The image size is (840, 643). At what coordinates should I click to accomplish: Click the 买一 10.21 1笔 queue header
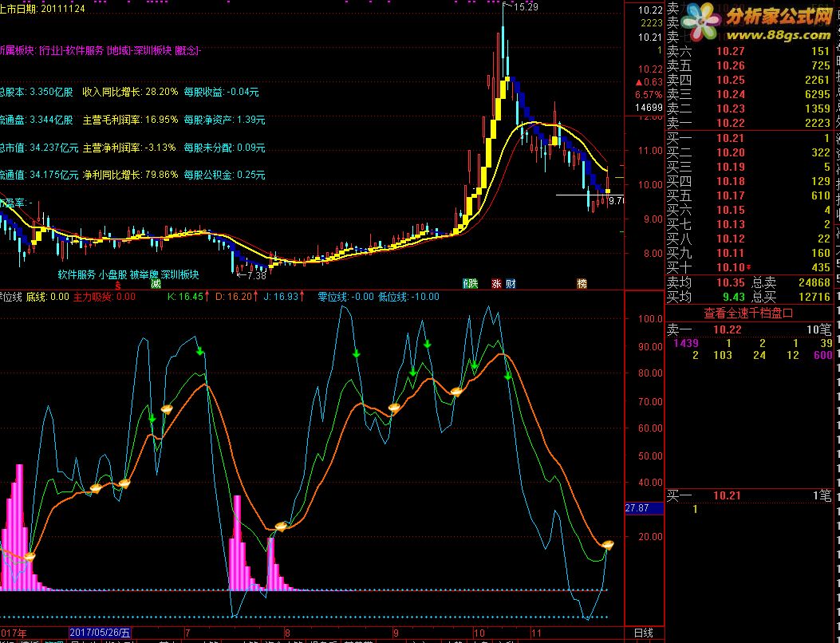(x=748, y=495)
